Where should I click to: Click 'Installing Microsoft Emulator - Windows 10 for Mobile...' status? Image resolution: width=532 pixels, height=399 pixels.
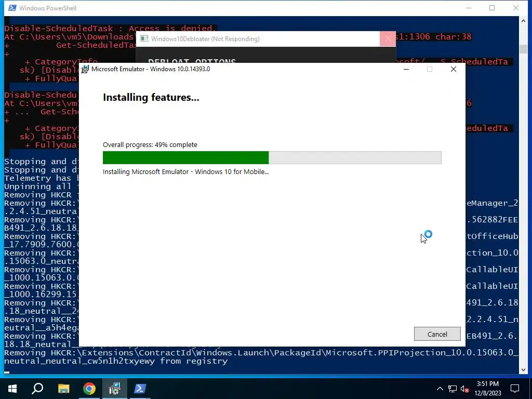(185, 171)
